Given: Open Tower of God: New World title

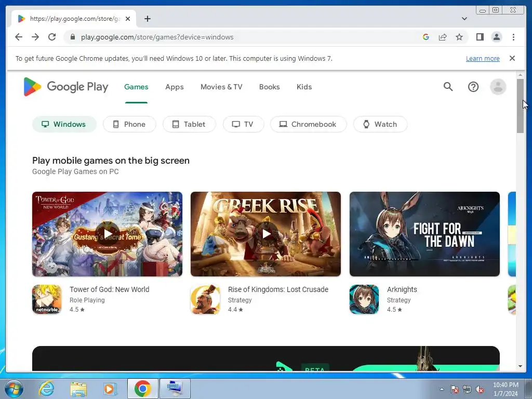Looking at the screenshot, I should tap(109, 289).
